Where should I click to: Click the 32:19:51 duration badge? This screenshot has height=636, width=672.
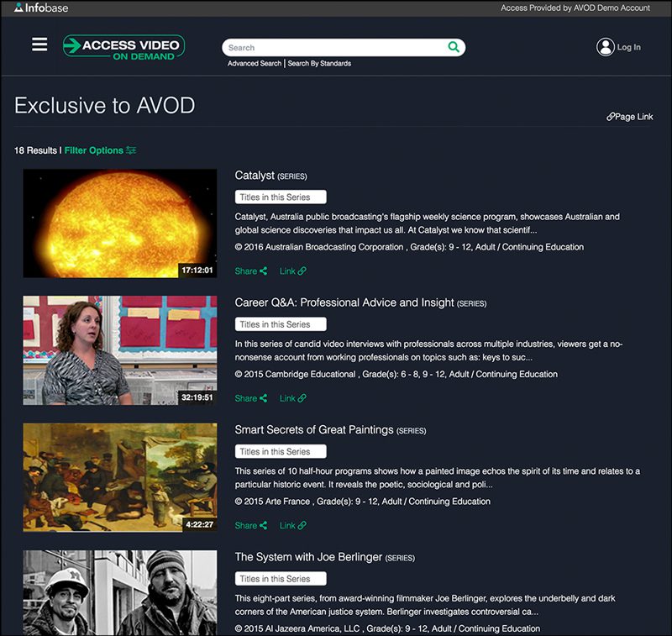[197, 397]
